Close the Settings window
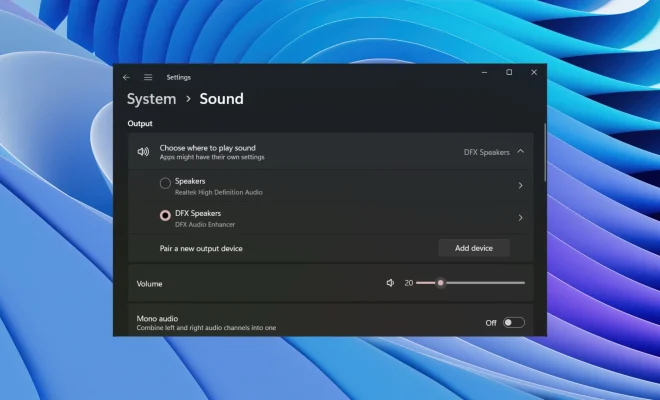This screenshot has width=660, height=400. pos(534,72)
